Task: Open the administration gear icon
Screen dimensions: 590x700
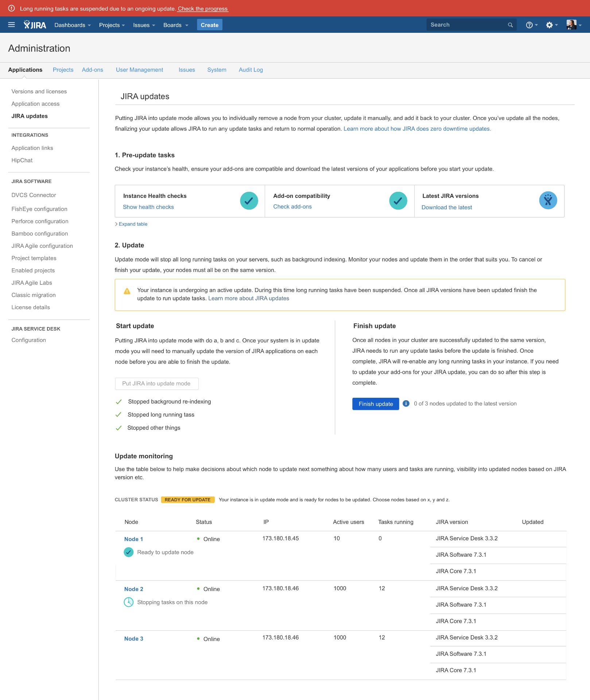Action: pyautogui.click(x=552, y=25)
